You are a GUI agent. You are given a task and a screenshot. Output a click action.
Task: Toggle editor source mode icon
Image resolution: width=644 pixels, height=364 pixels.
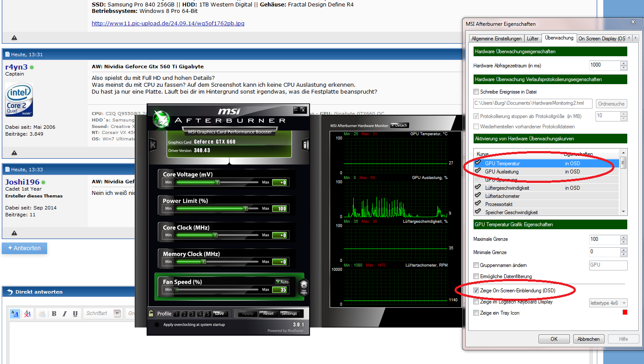(15, 314)
